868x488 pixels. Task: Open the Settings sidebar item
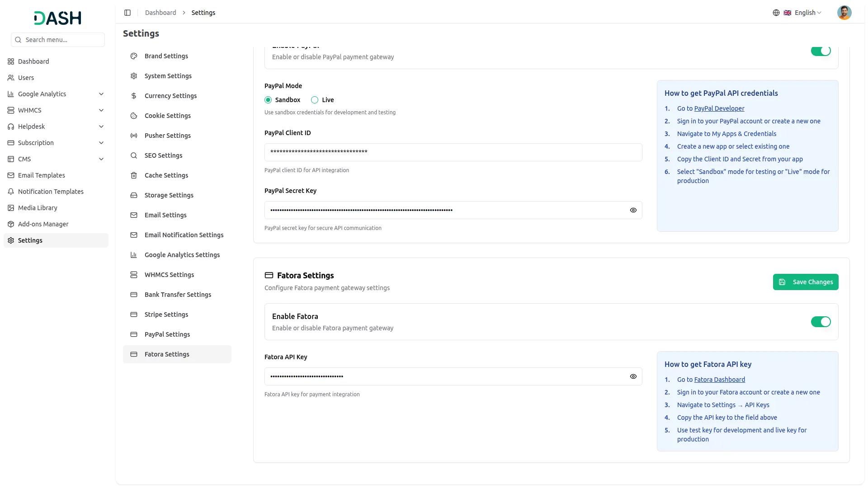56,240
